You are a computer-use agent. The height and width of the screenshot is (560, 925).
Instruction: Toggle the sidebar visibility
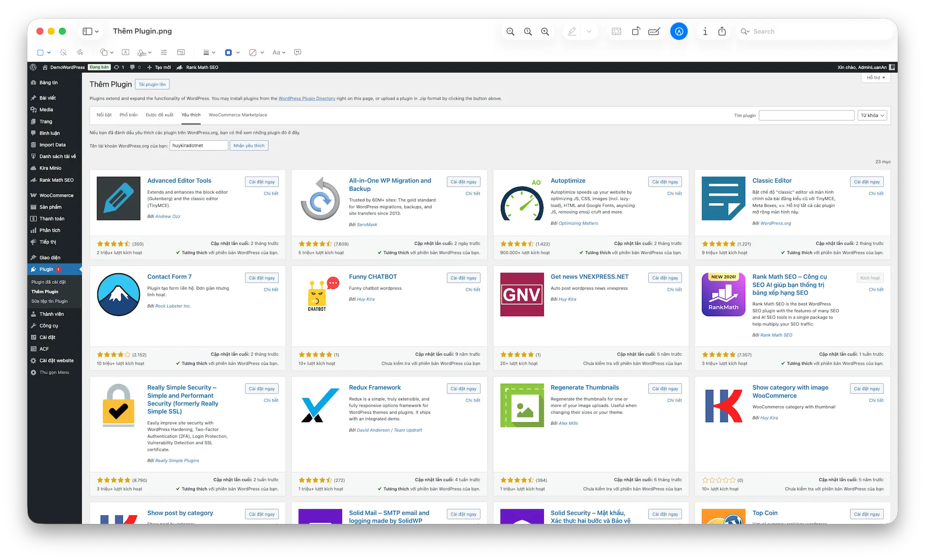pos(87,31)
